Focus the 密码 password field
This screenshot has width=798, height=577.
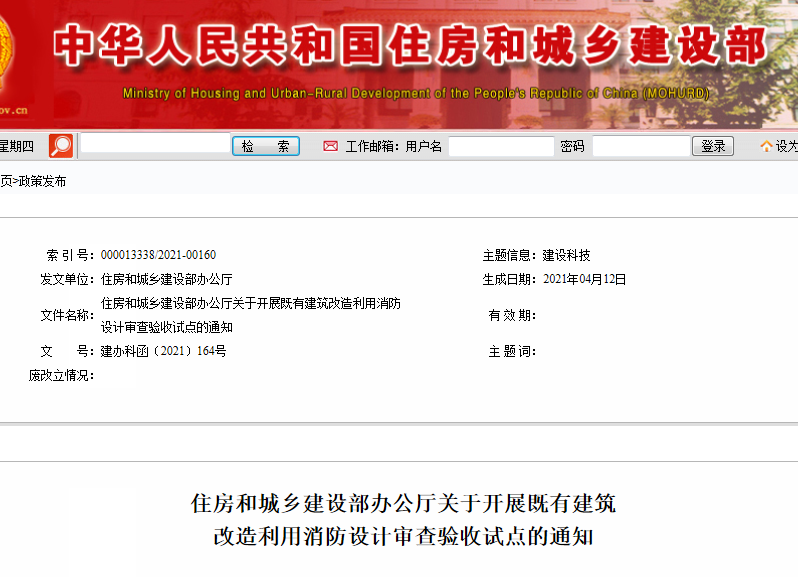[641, 147]
